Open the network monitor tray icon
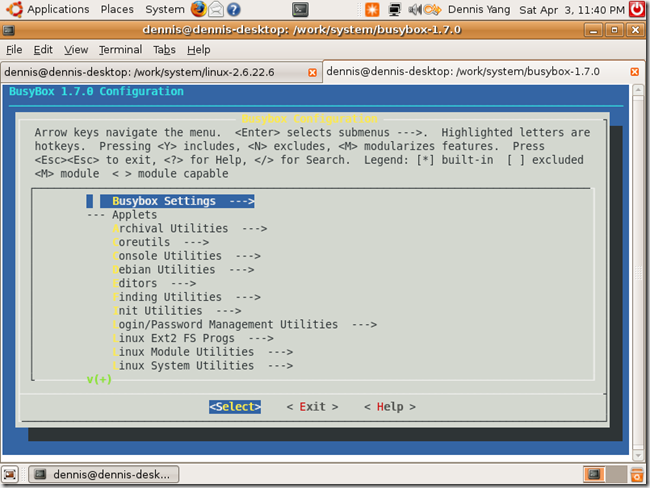 394,9
